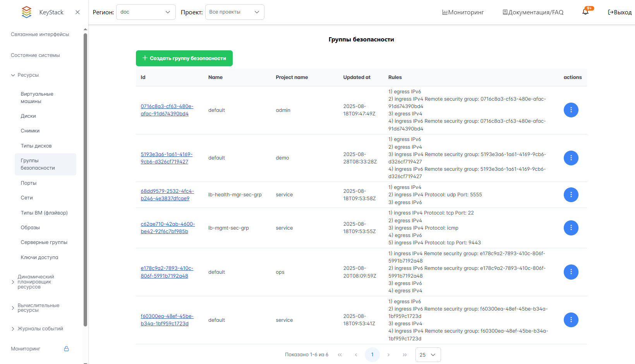
Task: Open the Регион dropdown
Action: [146, 12]
